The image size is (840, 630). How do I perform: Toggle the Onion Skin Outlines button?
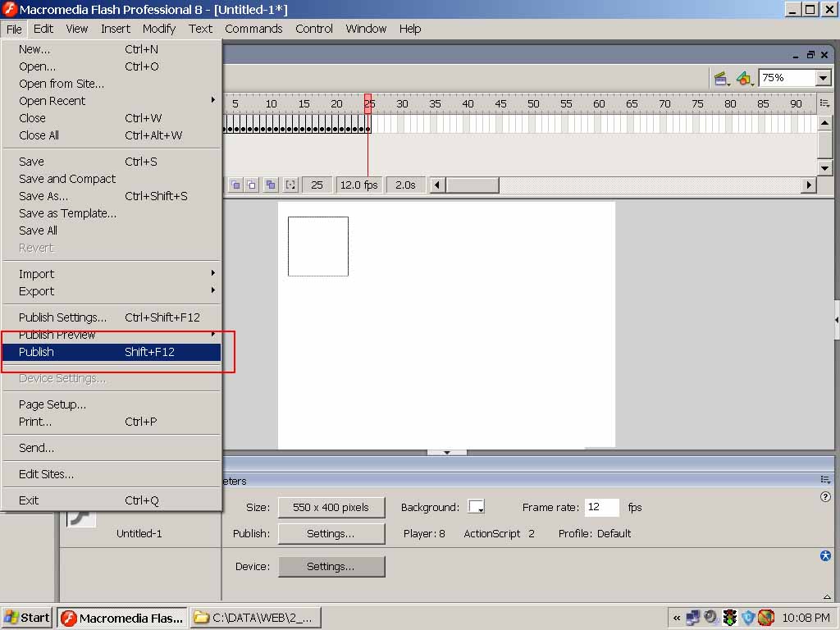click(251, 185)
